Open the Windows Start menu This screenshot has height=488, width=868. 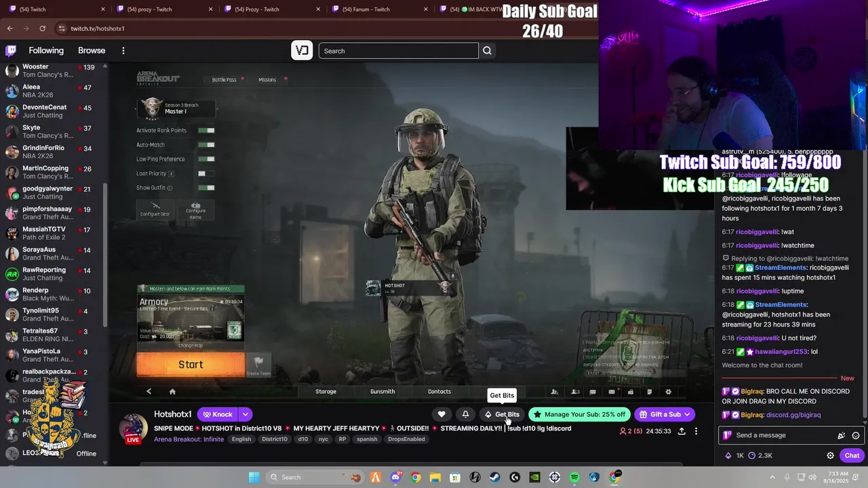click(254, 477)
